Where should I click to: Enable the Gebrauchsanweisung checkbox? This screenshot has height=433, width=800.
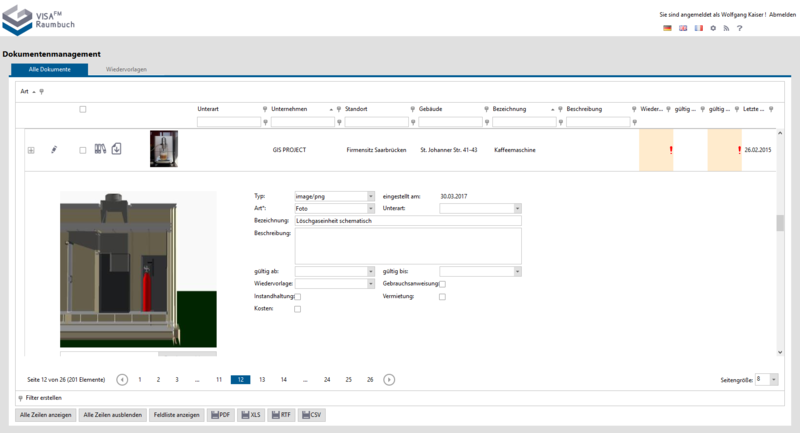tap(442, 284)
